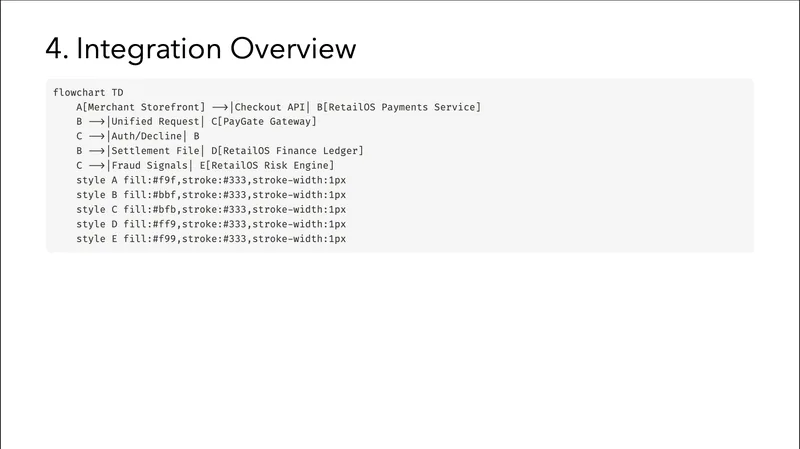Viewport: 800px width, 449px height.
Task: Click the "TD" direction keyword
Action: pyautogui.click(x=118, y=92)
